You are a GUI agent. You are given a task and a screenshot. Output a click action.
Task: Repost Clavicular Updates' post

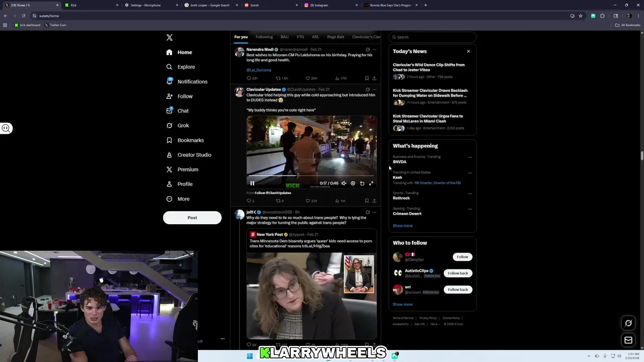(280, 201)
